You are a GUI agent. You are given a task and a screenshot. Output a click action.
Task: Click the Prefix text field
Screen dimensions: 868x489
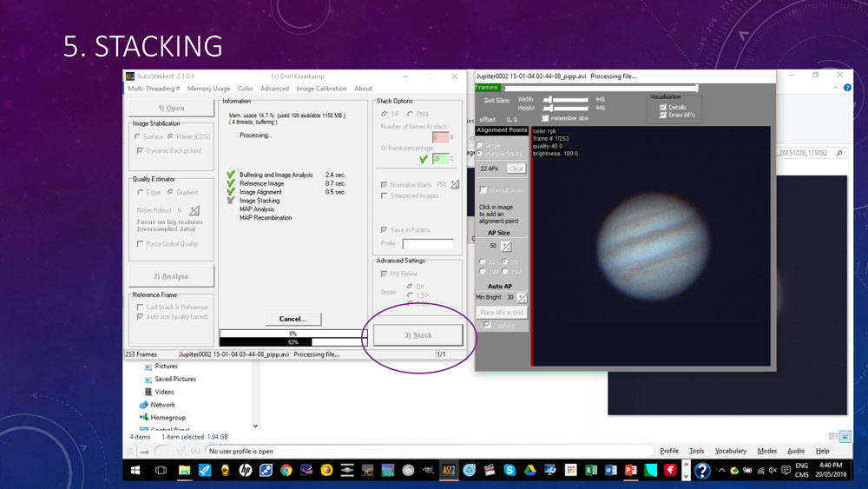(x=428, y=244)
